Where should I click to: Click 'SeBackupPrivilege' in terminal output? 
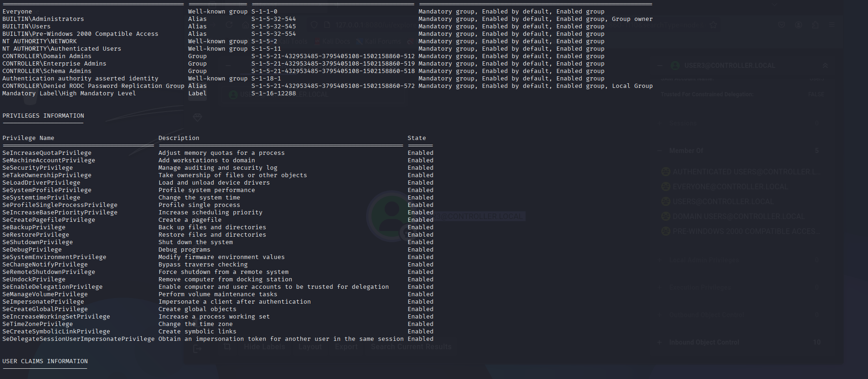coord(34,227)
